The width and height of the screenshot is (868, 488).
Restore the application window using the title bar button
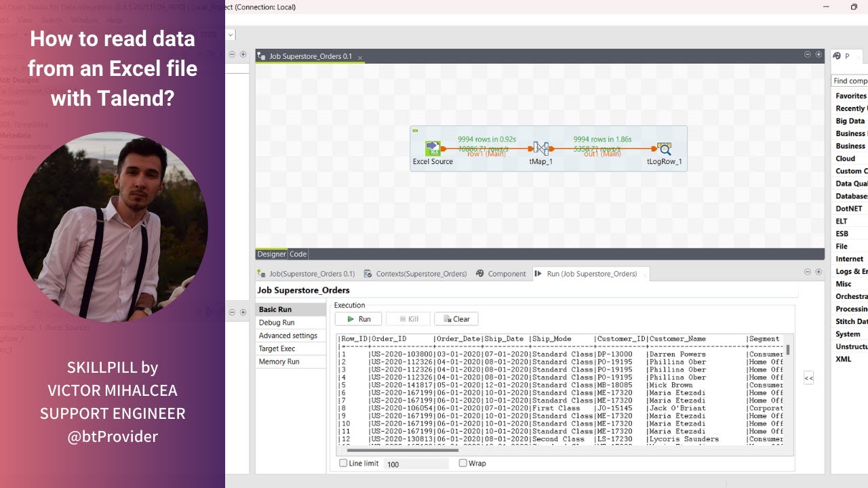tap(854, 7)
